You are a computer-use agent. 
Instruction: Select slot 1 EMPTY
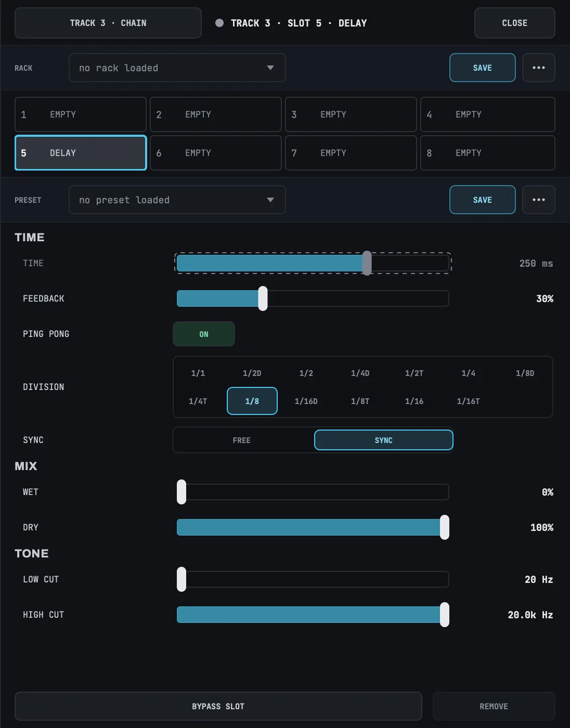pyautogui.click(x=81, y=114)
